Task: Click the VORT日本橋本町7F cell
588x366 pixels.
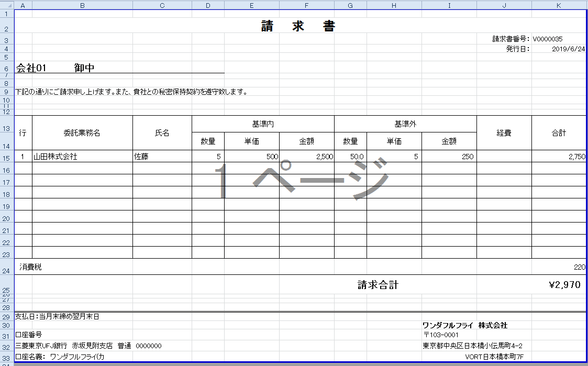Action: [494, 357]
